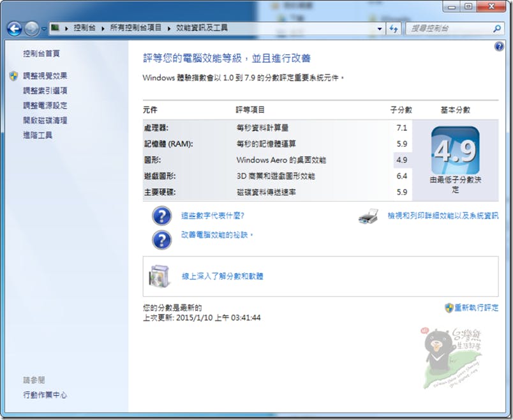Click the Control Panel icon in address bar
The height and width of the screenshot is (420, 513).
tap(55, 28)
